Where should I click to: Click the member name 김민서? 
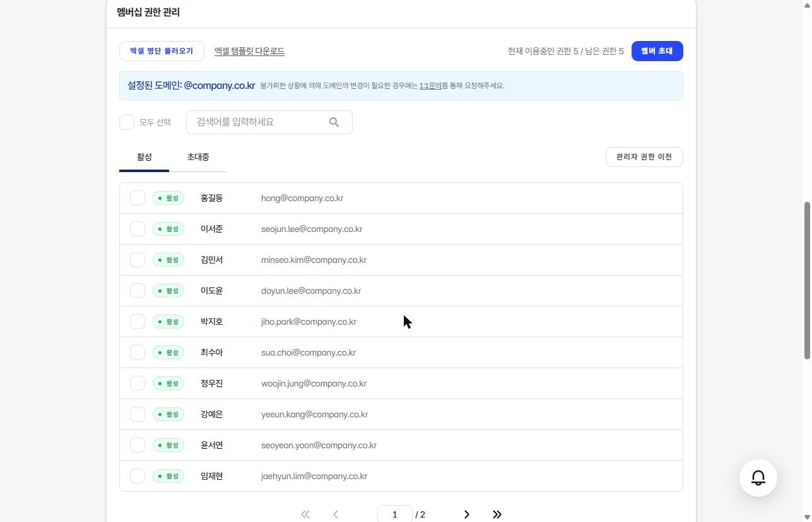click(x=212, y=260)
